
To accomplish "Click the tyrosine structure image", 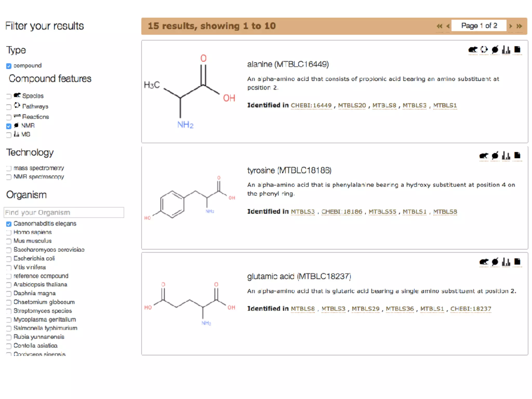I will pos(190,198).
